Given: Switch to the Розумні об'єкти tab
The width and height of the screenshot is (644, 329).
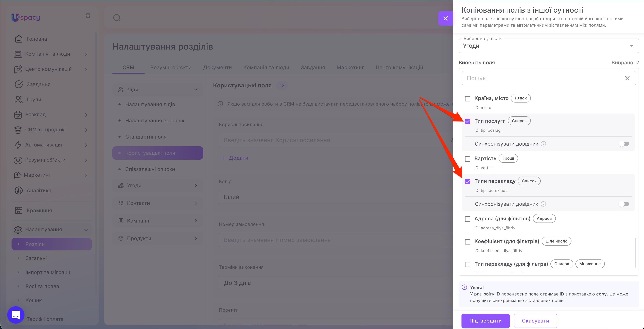Looking at the screenshot, I should (x=171, y=67).
